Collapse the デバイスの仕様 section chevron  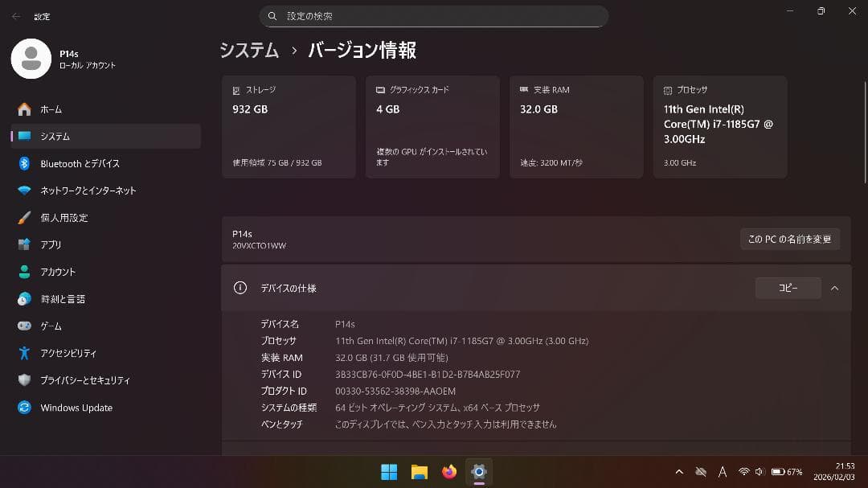pos(835,288)
